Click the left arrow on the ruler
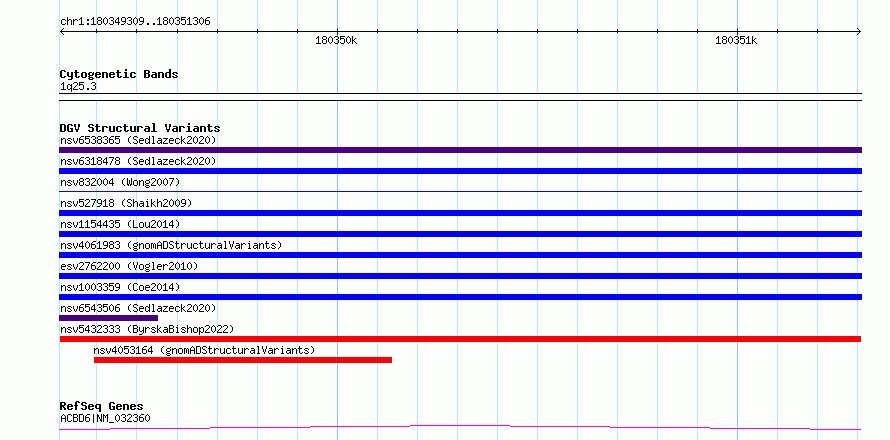The width and height of the screenshot is (890, 440). 62,31
